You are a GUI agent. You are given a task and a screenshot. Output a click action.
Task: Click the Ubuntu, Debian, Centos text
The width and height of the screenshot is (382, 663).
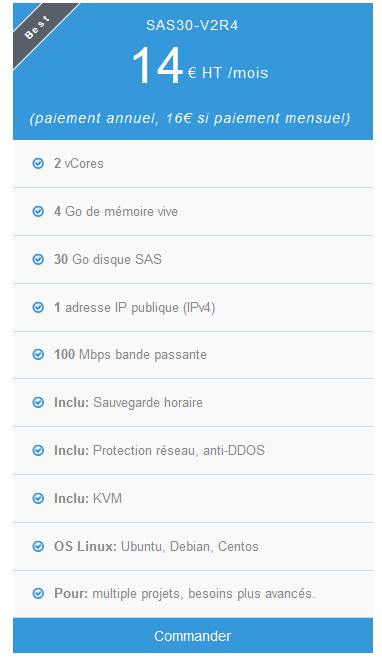(x=190, y=546)
